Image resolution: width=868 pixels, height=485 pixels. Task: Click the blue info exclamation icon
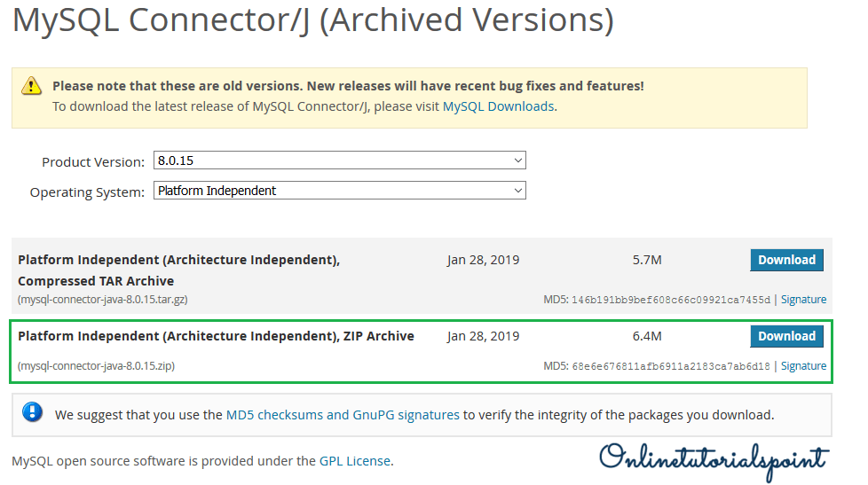(33, 413)
